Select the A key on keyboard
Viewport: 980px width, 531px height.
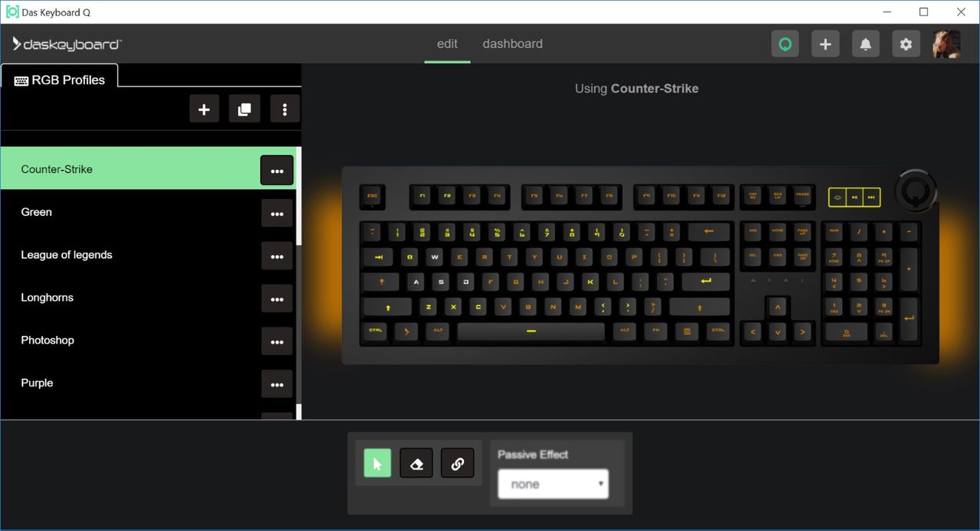[x=416, y=282]
